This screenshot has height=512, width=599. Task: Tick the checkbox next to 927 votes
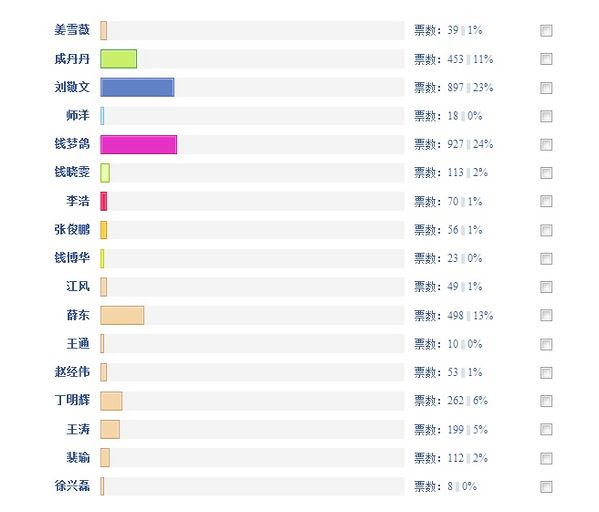(x=546, y=144)
